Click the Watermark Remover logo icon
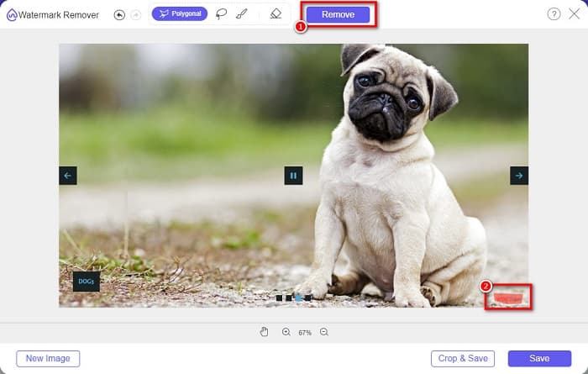Screen dimensions: 588x374 pyautogui.click(x=12, y=15)
